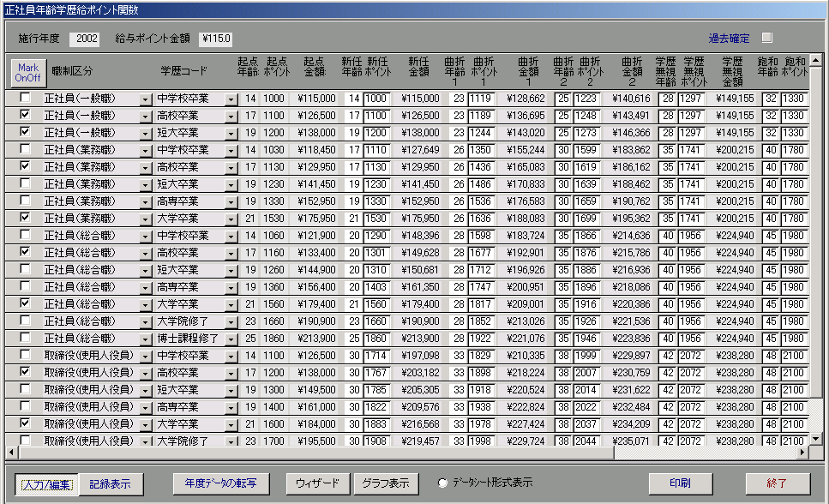Click the 給与ポイント金額 field showing ¥115.0
The width and height of the screenshot is (829, 504).
pyautogui.click(x=215, y=39)
